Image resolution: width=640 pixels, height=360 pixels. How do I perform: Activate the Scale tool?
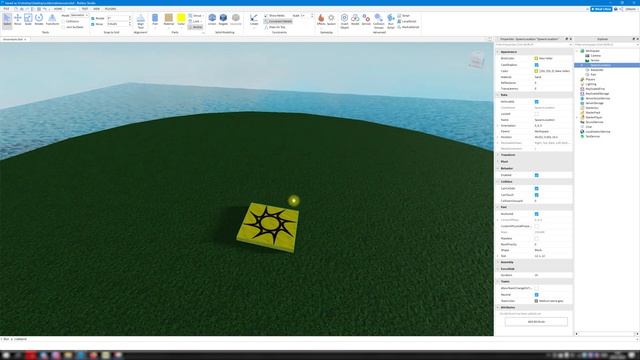(28, 20)
